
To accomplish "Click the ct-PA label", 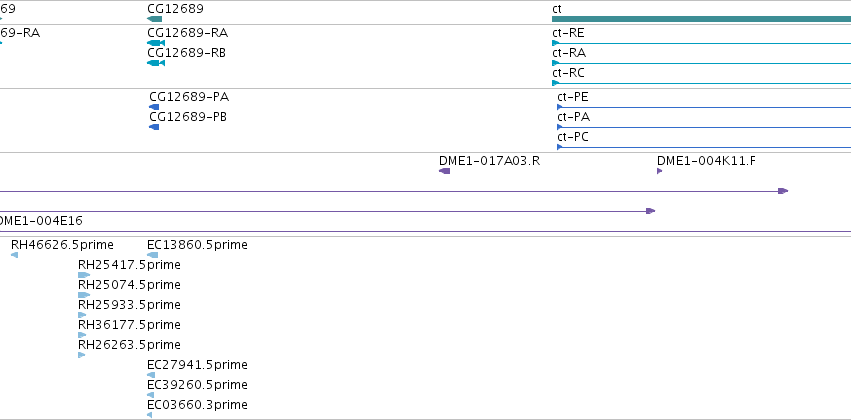I will [x=574, y=117].
